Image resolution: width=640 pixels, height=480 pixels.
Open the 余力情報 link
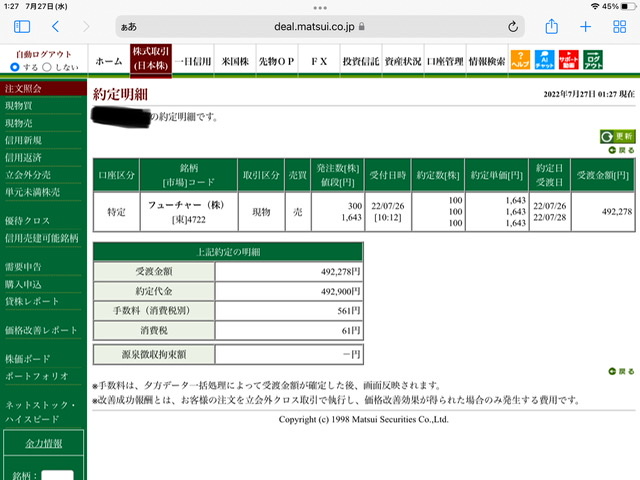click(x=44, y=444)
